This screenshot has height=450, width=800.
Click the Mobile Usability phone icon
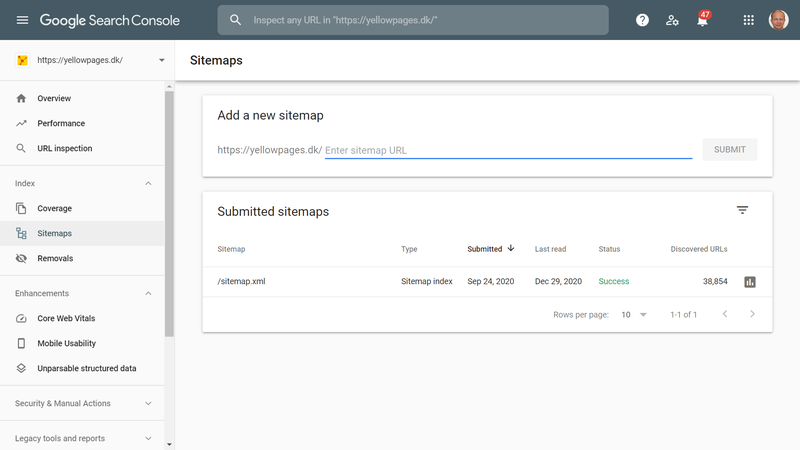click(x=21, y=343)
